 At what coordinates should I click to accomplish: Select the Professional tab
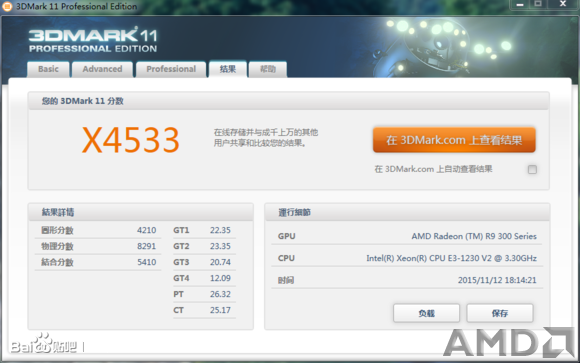point(171,69)
